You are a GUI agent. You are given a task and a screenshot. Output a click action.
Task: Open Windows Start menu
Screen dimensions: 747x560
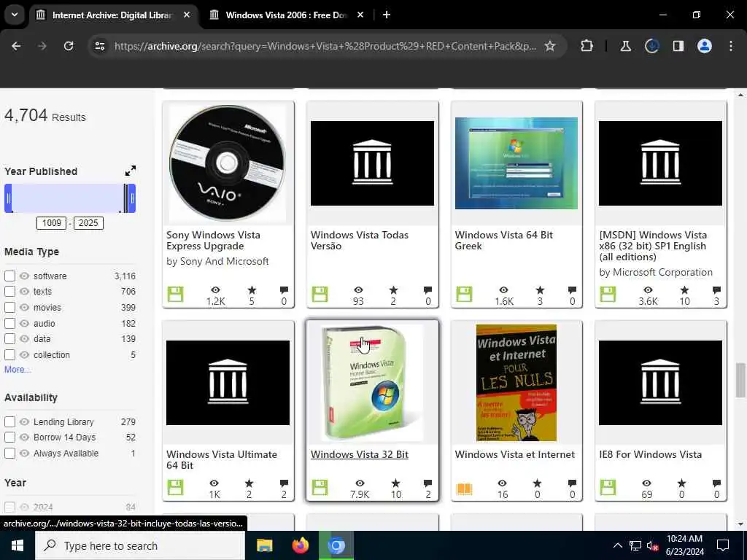pos(18,545)
